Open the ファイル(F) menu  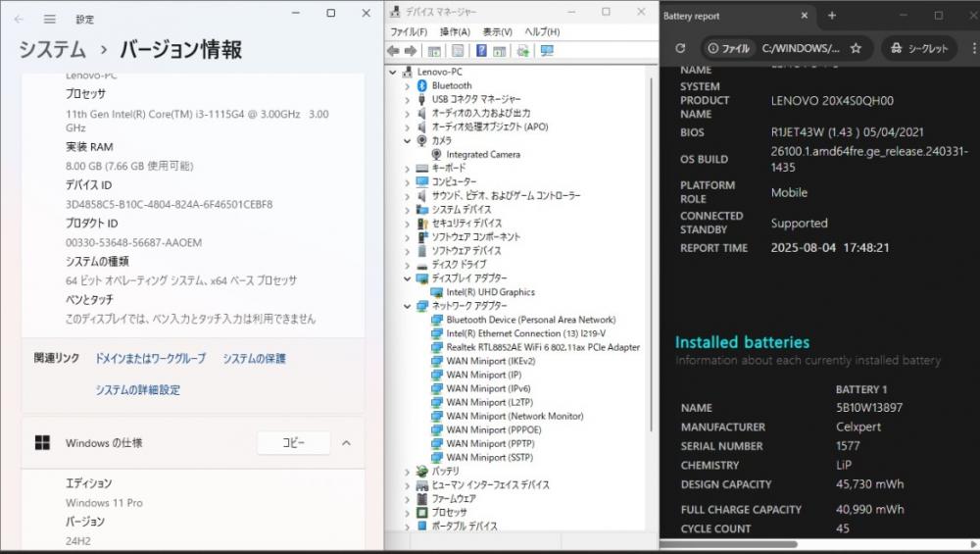(409, 32)
